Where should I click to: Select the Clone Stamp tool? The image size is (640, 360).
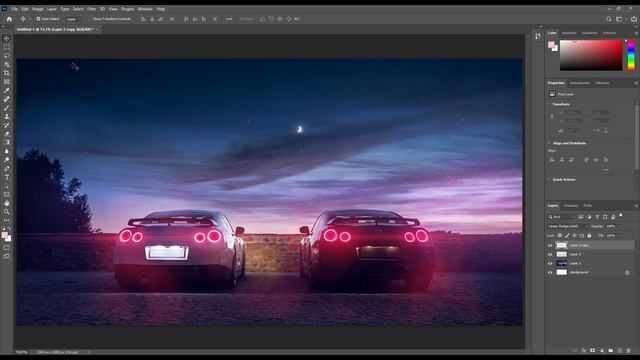click(7, 116)
